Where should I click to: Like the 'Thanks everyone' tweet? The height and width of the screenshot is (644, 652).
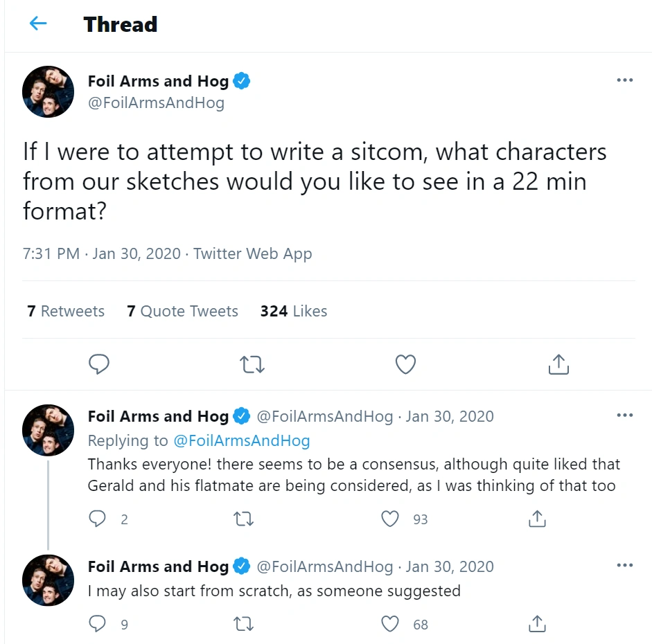tap(390, 519)
